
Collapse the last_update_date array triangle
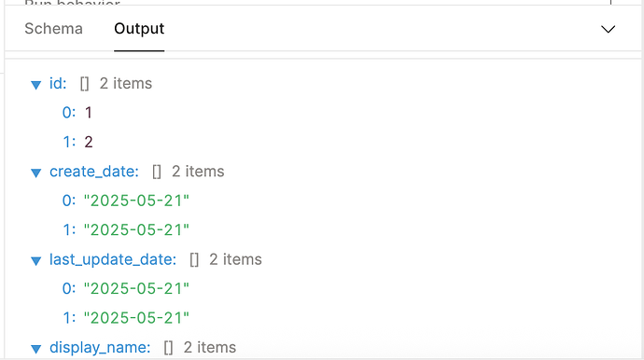(36, 260)
